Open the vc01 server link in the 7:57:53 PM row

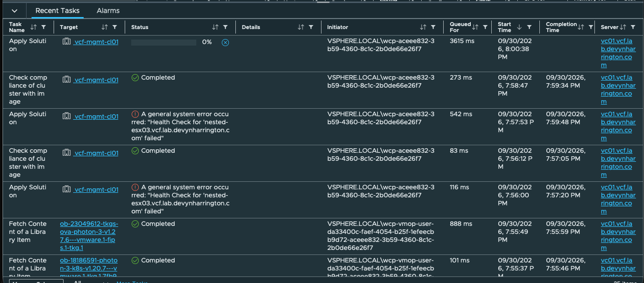618,126
